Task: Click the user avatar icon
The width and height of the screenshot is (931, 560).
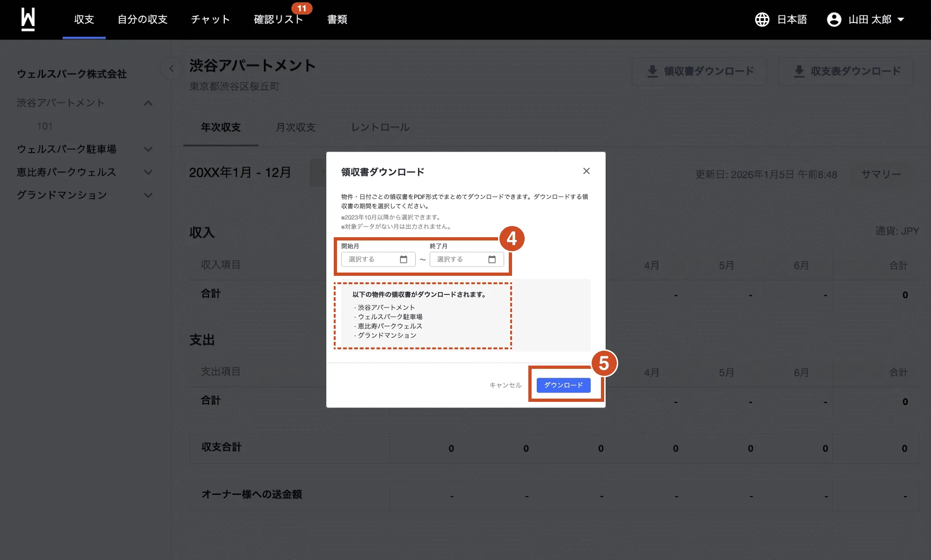Action: 834,20
